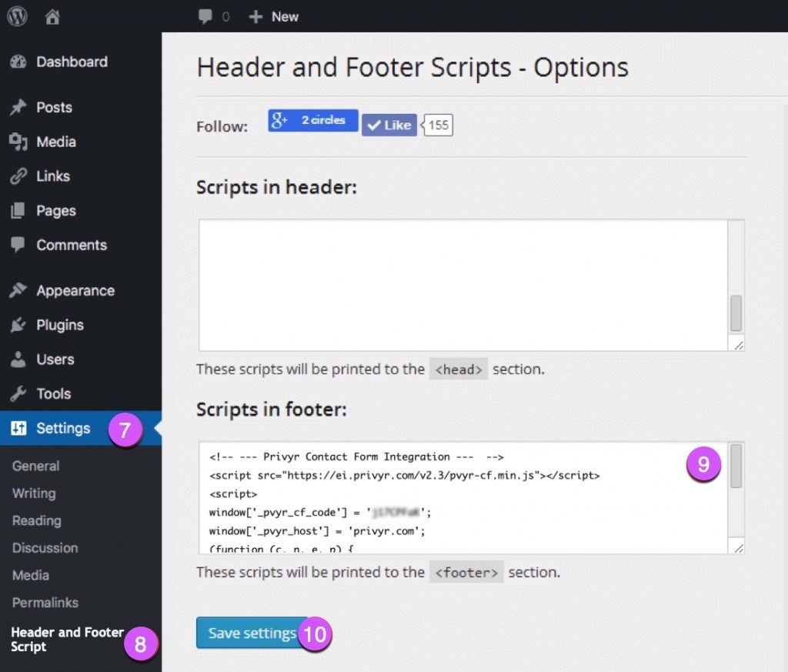Click the pvyr-cf.min.js script src line
This screenshot has height=672, width=788.
(x=405, y=476)
